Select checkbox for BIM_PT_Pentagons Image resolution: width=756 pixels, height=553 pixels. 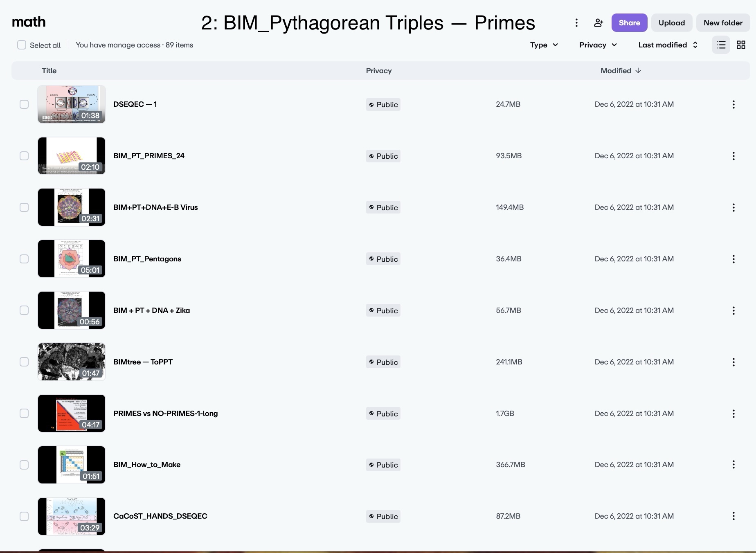click(x=24, y=259)
